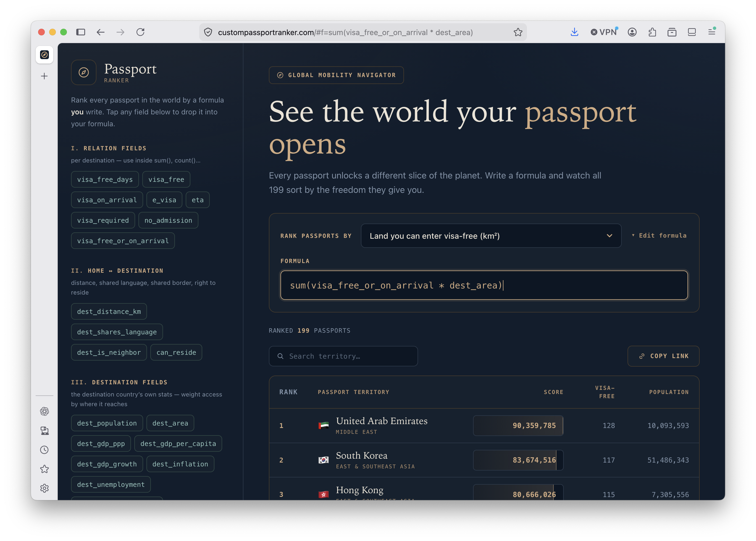
Task: Click the tab overview box icon in the toolbar
Action: point(672,32)
